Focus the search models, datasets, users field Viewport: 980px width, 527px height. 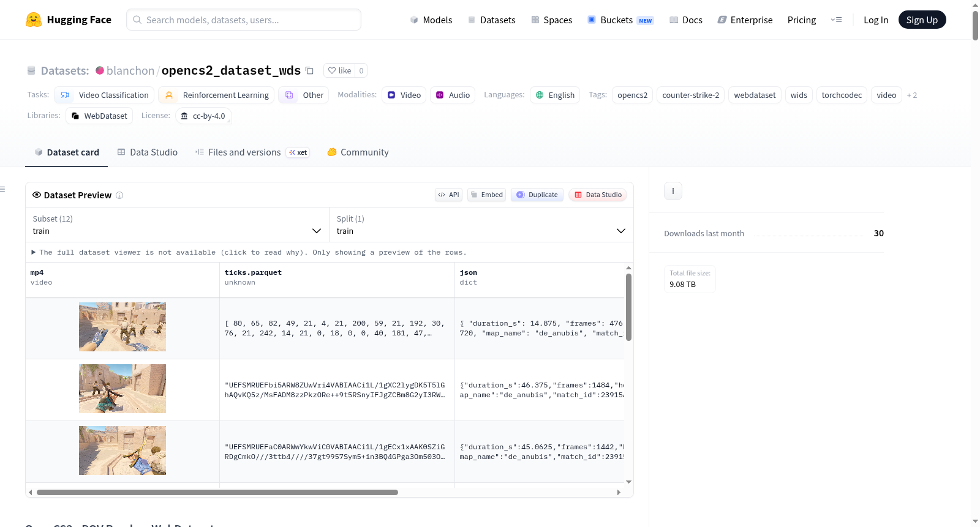(244, 20)
